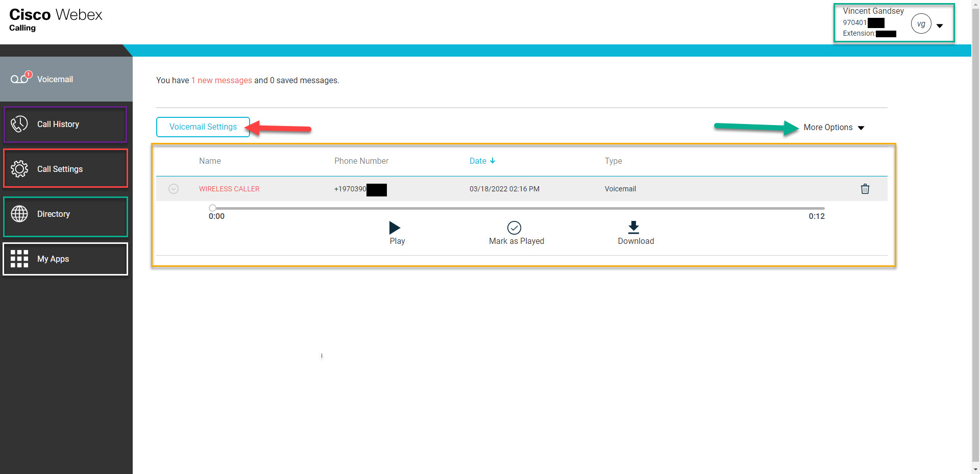The image size is (980, 474).
Task: Click the date 03/18/2022 02:16 PM
Action: pyautogui.click(x=504, y=189)
